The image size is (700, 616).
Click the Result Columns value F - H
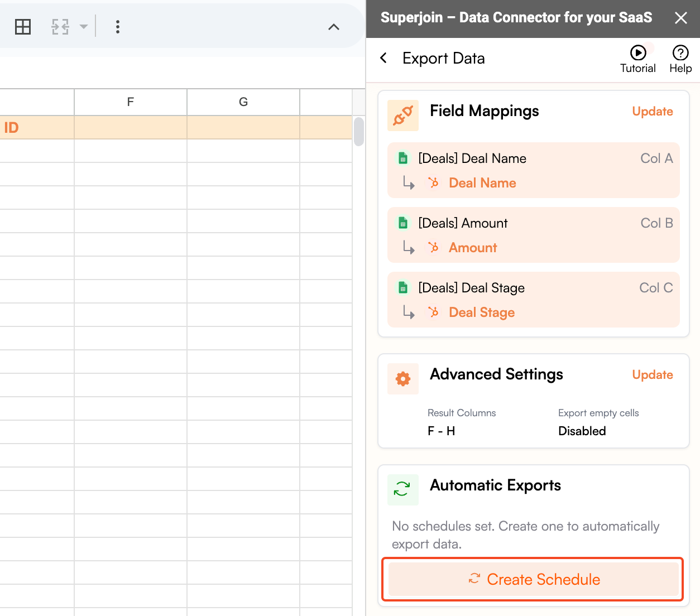[x=442, y=431]
